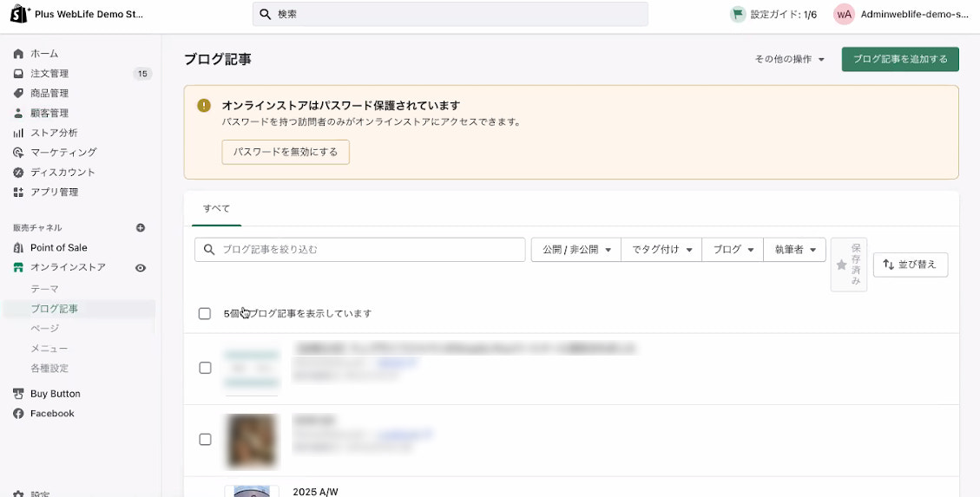Image resolution: width=980 pixels, height=497 pixels.
Task: Click the マーケティング target icon
Action: (19, 153)
